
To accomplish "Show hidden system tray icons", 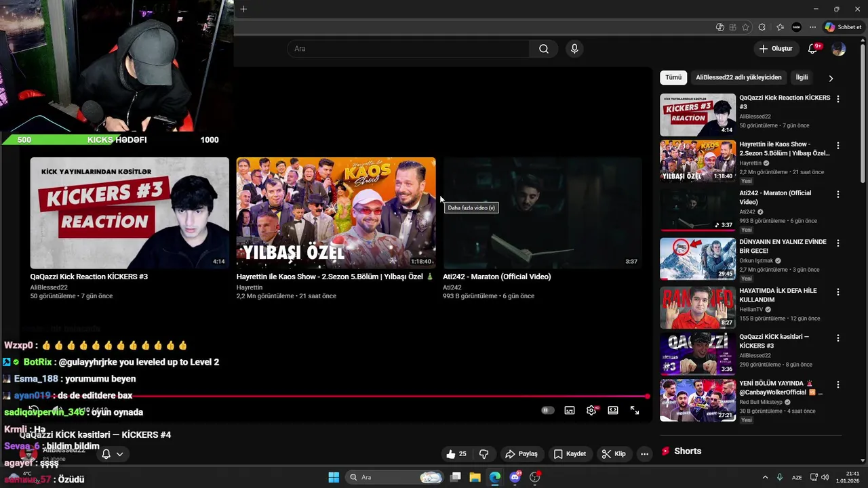I will pyautogui.click(x=765, y=477).
